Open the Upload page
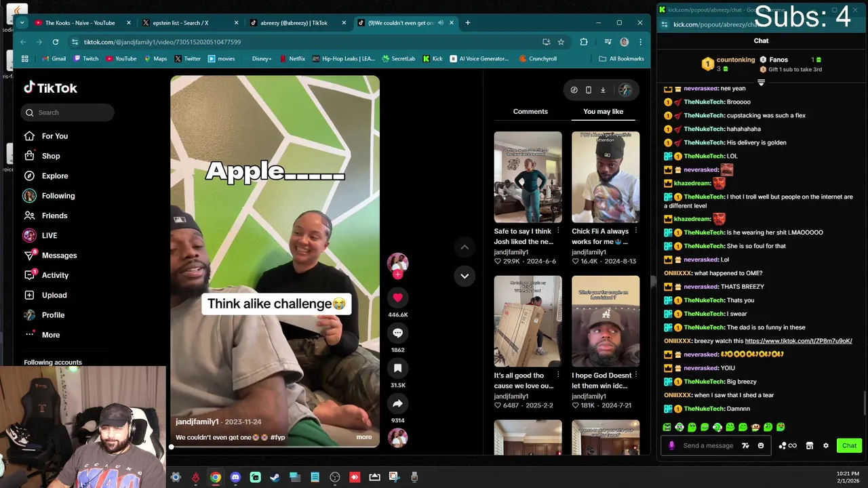The image size is (868, 488). (45, 295)
